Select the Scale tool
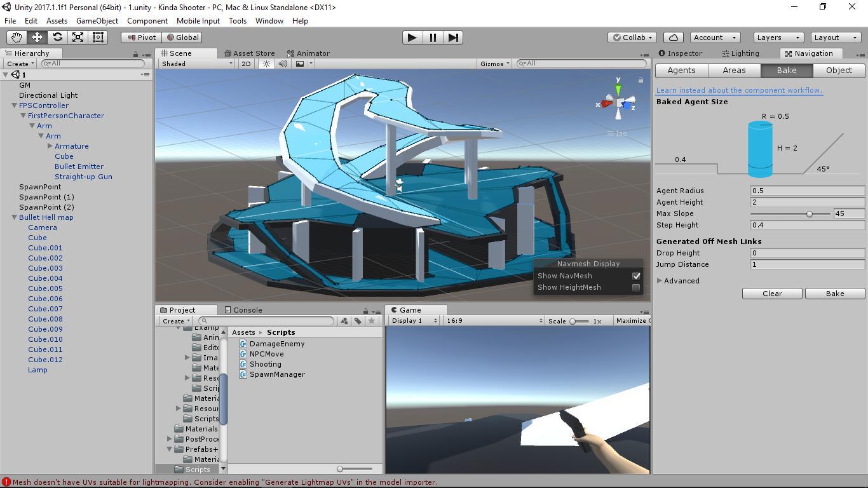The image size is (868, 488). click(78, 37)
